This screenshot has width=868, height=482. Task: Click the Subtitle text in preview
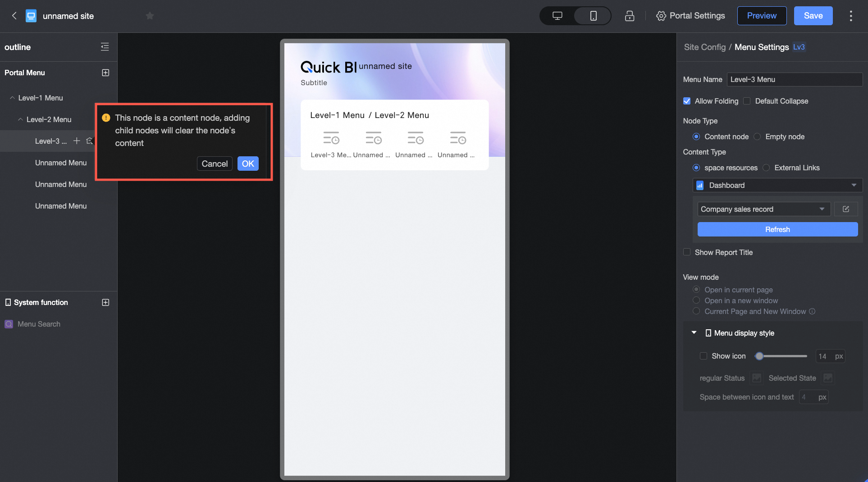(314, 82)
